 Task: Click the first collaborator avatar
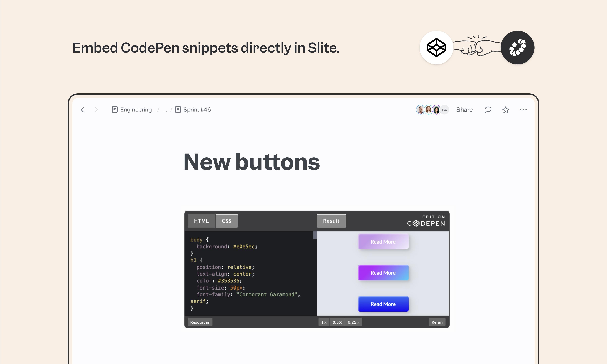[x=420, y=110]
